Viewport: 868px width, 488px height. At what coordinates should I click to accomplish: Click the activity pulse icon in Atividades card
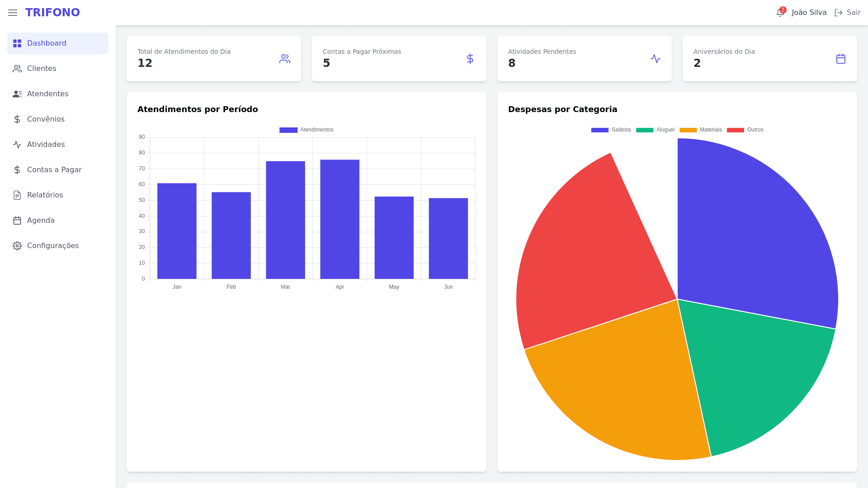pyautogui.click(x=656, y=59)
